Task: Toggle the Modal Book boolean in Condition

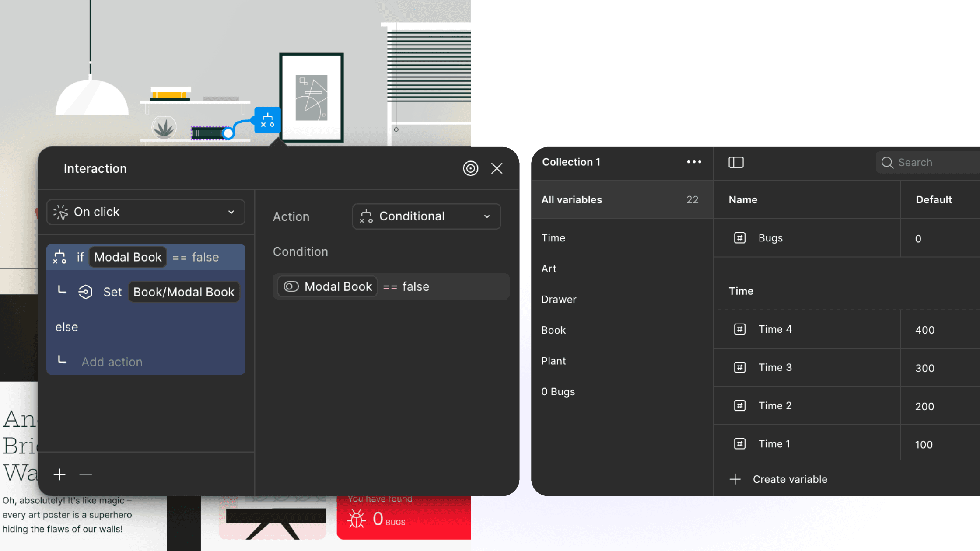Action: coord(291,286)
